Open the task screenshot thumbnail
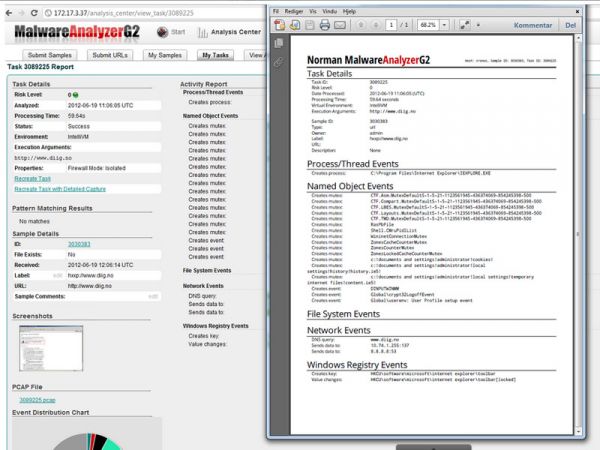The width and height of the screenshot is (600, 450). tap(51, 348)
